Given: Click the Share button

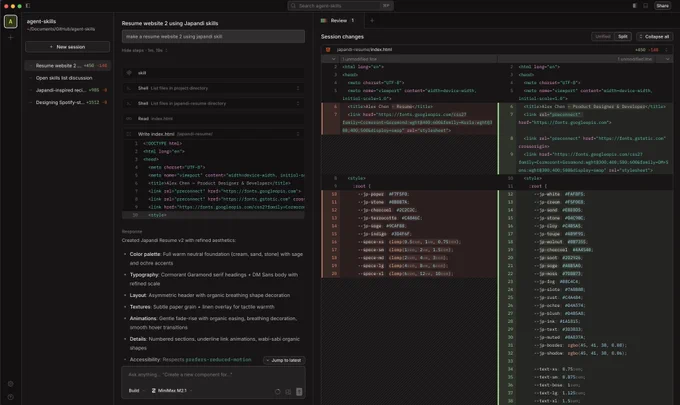Looking at the screenshot, I should pyautogui.click(x=662, y=6).
